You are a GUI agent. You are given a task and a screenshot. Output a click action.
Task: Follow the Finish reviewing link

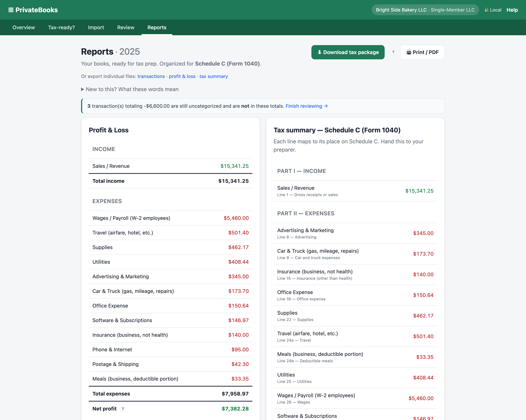(x=306, y=106)
